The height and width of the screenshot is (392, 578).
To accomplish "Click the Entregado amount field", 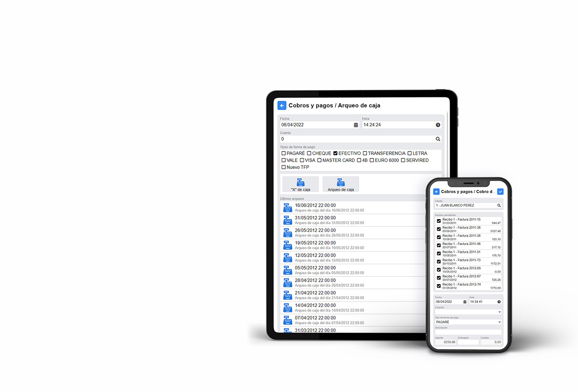I will tap(468, 342).
